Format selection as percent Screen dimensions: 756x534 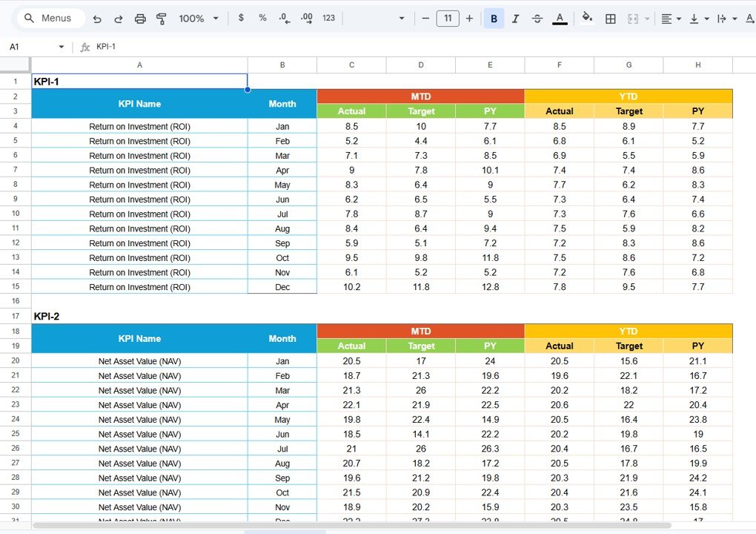click(262, 18)
